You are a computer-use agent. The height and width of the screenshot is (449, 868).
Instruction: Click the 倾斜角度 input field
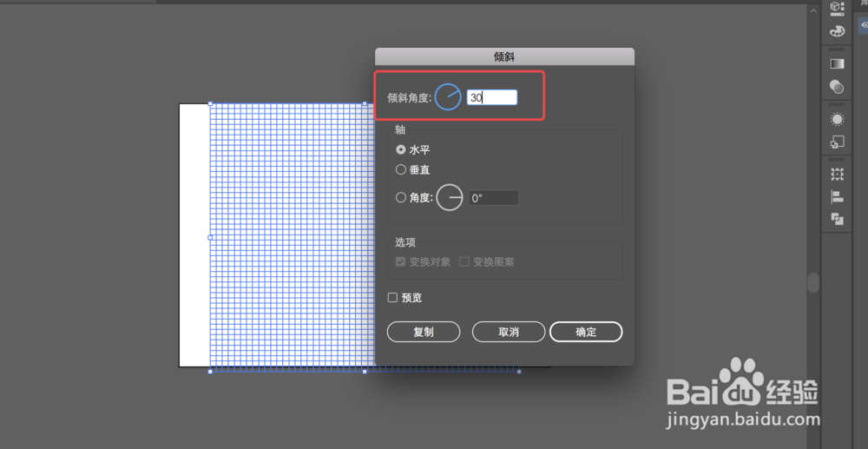[x=492, y=98]
